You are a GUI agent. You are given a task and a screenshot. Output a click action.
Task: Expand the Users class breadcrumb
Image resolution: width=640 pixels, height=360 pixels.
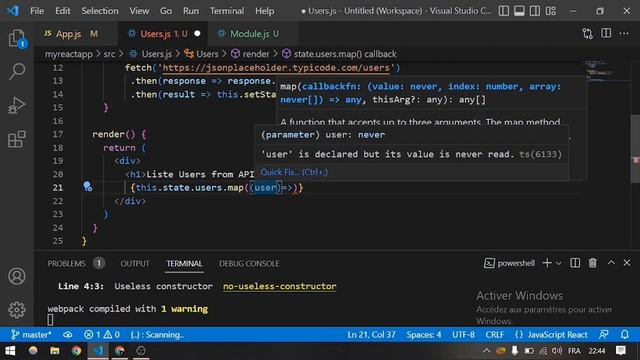point(207,54)
